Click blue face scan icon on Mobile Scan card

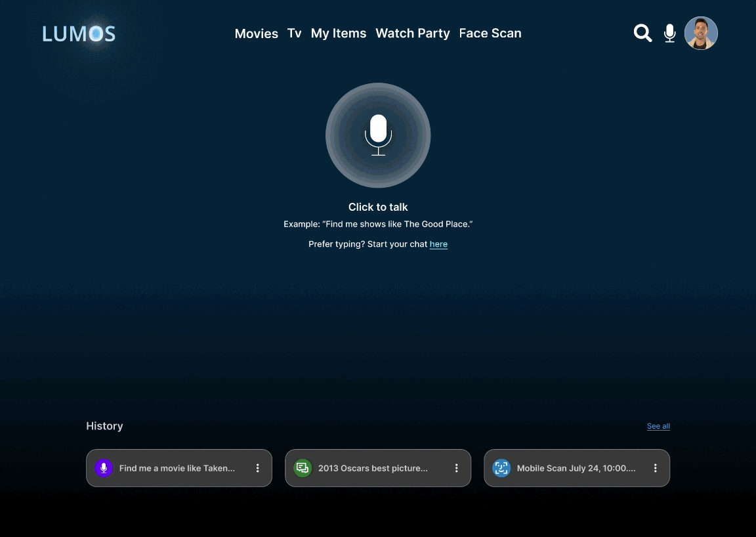[501, 468]
